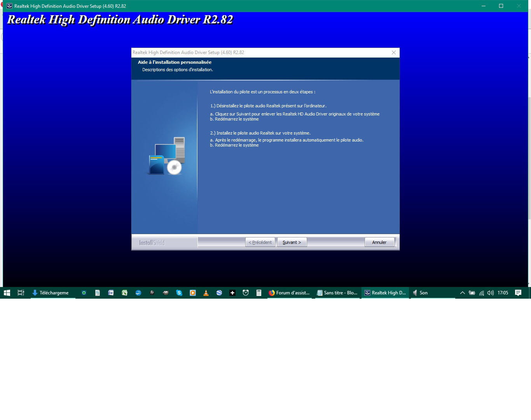This screenshot has height=420, width=531.
Task: Click 'L'installation du pilote est un processus' text
Action: point(263,92)
